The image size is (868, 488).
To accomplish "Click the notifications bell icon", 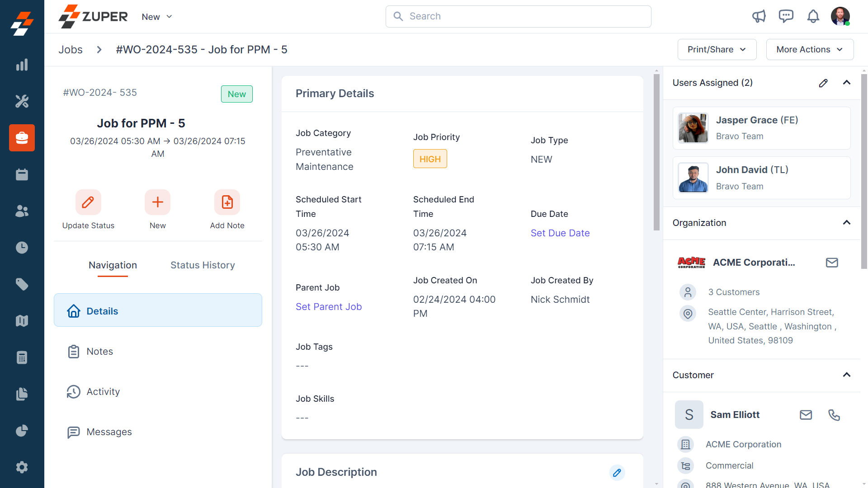I will (x=813, y=17).
